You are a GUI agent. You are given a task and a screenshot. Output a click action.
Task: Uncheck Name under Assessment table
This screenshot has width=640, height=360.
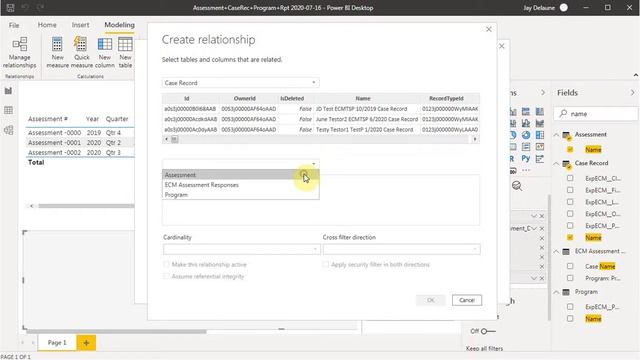570,149
